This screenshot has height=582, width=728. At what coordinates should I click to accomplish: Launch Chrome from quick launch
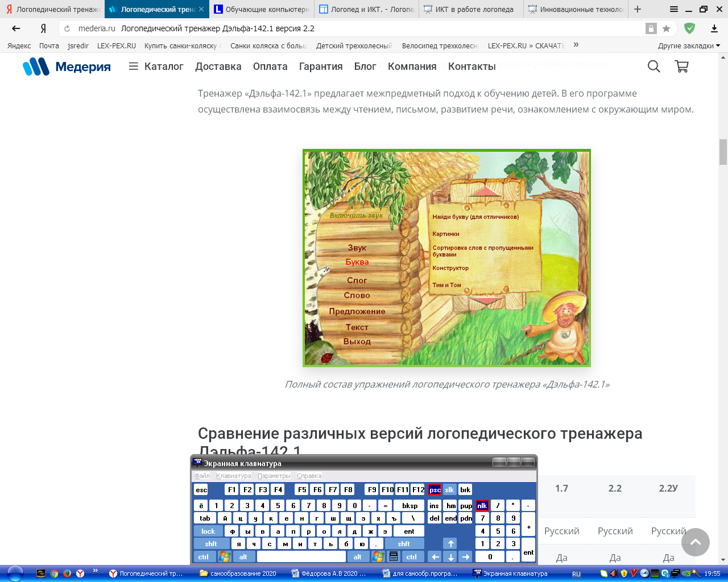(54, 573)
